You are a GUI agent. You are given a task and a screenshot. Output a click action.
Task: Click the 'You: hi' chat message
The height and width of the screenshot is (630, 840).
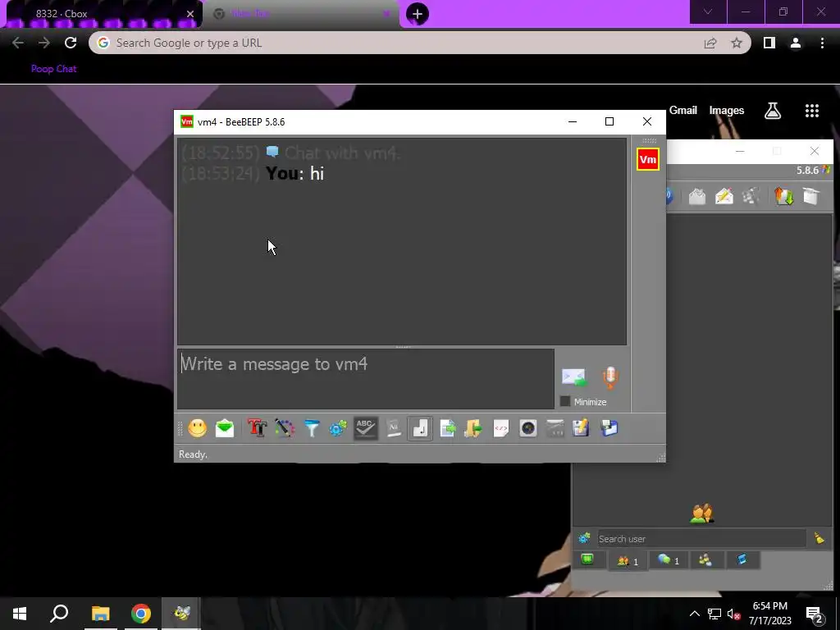[x=294, y=174]
